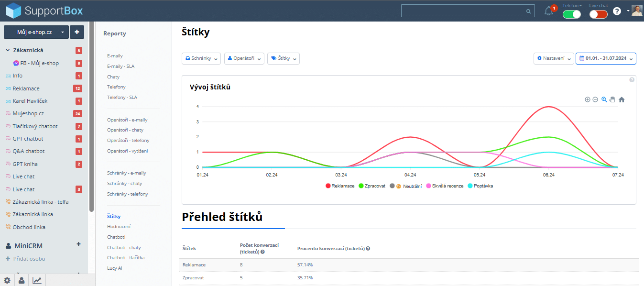Image resolution: width=644 pixels, height=286 pixels.
Task: Open the help question mark icon
Action: point(617,11)
